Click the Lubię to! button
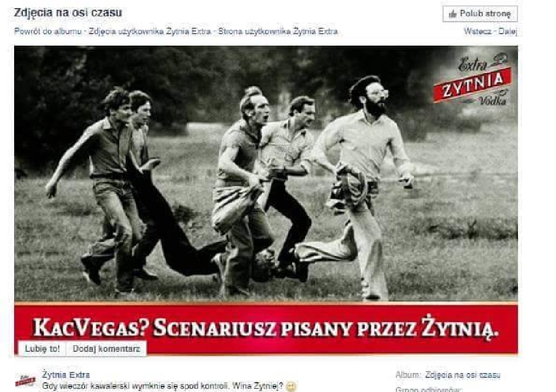The height and width of the screenshot is (392, 556). 42,349
